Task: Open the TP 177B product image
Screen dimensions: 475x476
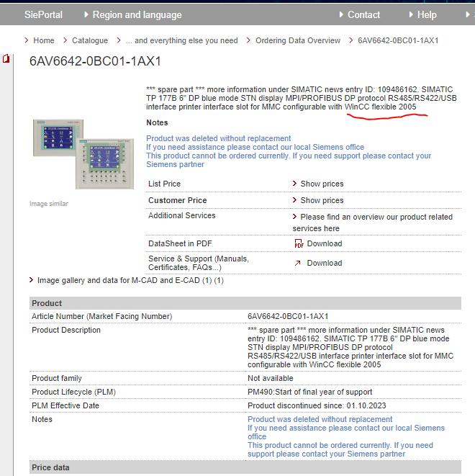Action: [83, 154]
